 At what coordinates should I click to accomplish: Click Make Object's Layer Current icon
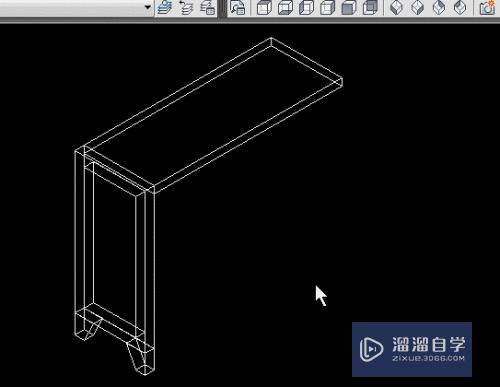tap(164, 8)
